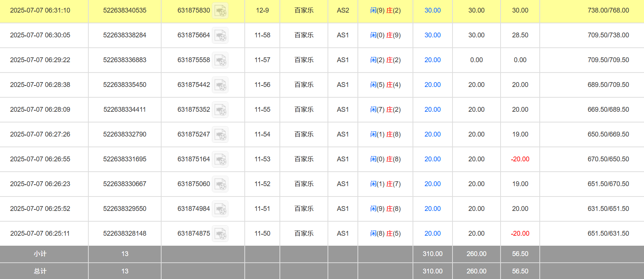Click replay icon for round 631874875
The height and width of the screenshot is (279, 644).
[x=220, y=234]
